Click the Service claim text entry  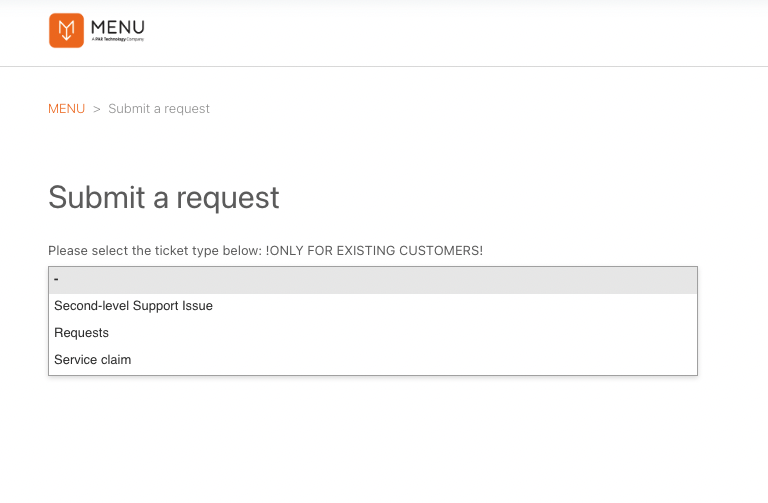tap(93, 360)
